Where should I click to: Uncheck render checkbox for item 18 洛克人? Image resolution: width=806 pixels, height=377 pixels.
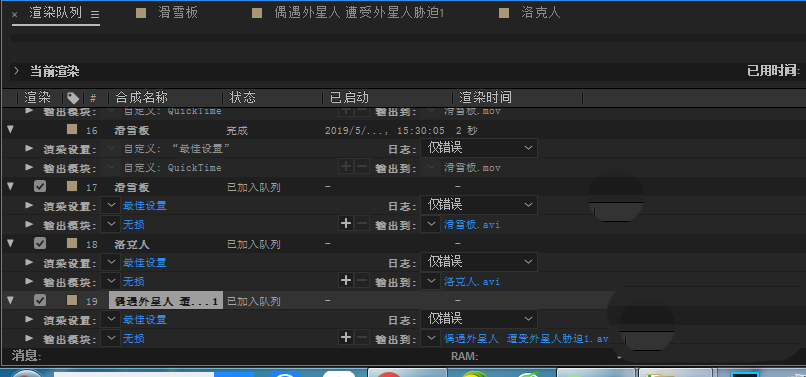pyautogui.click(x=40, y=243)
